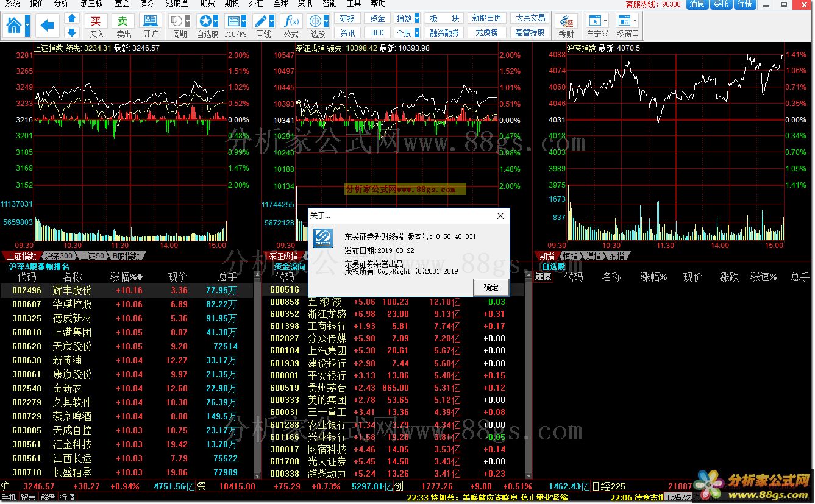The width and height of the screenshot is (815, 504).
Task: Open the 帮助 menu
Action: [x=378, y=4]
